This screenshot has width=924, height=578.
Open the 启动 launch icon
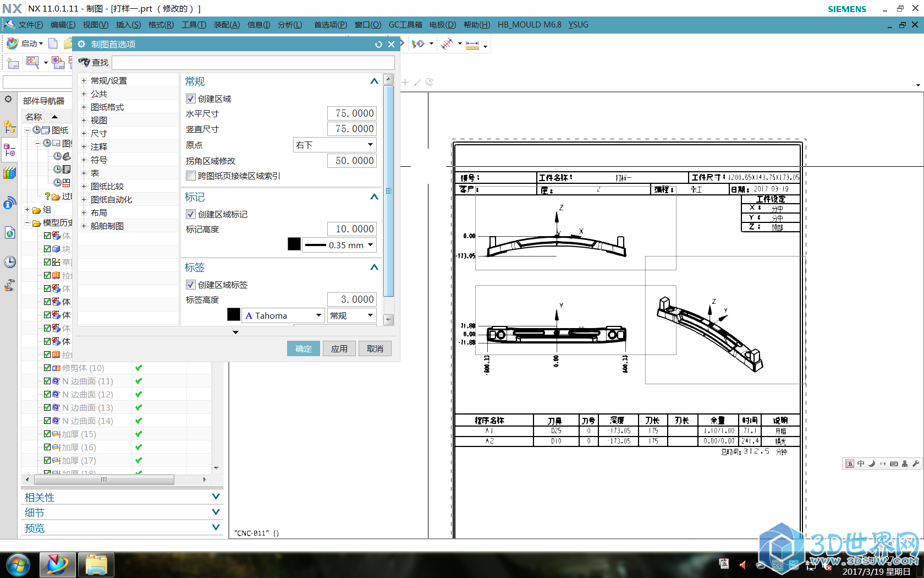coord(12,43)
